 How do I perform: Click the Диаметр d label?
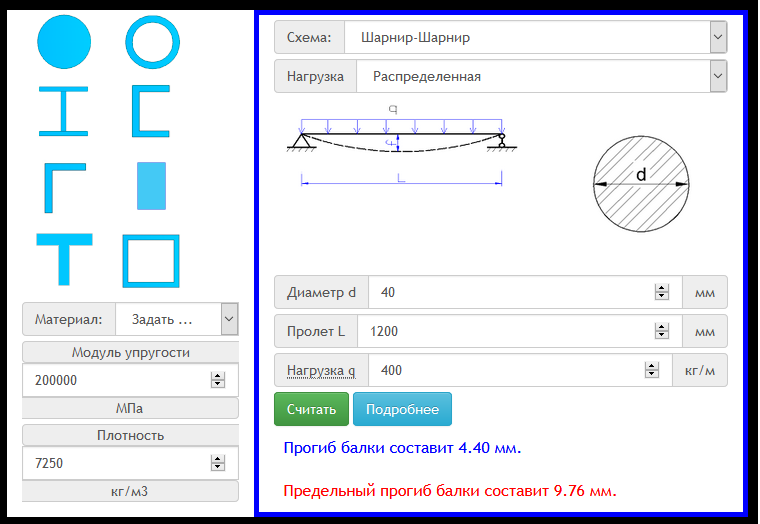321,292
